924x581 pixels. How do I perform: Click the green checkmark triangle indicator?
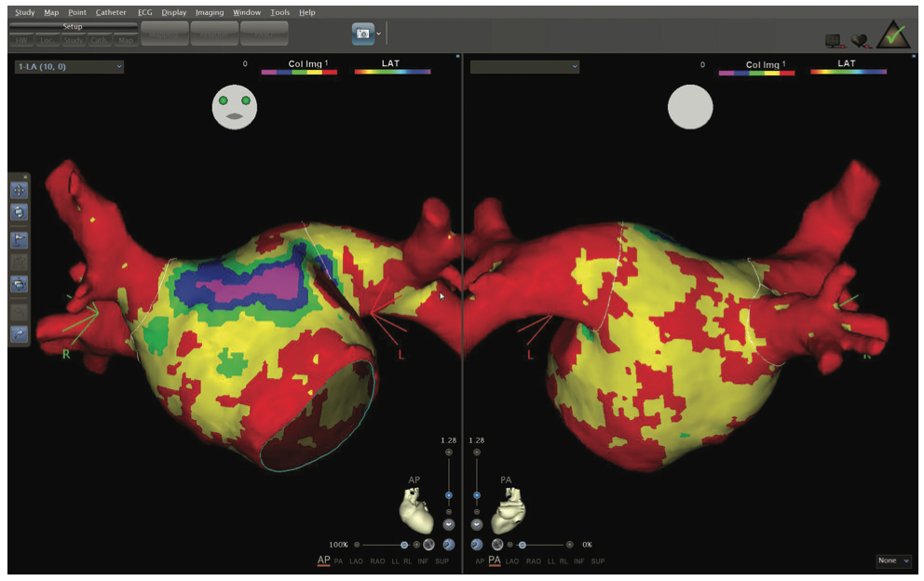point(892,34)
